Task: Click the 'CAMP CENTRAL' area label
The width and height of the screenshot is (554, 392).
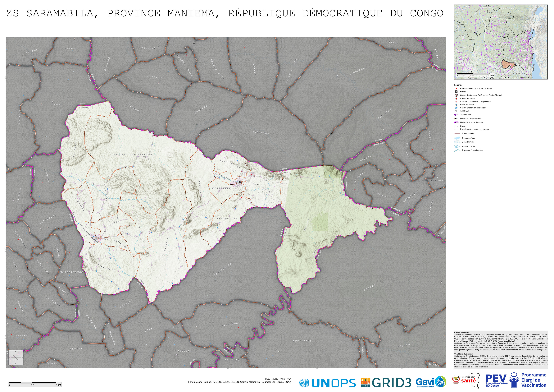Action: pos(262,188)
